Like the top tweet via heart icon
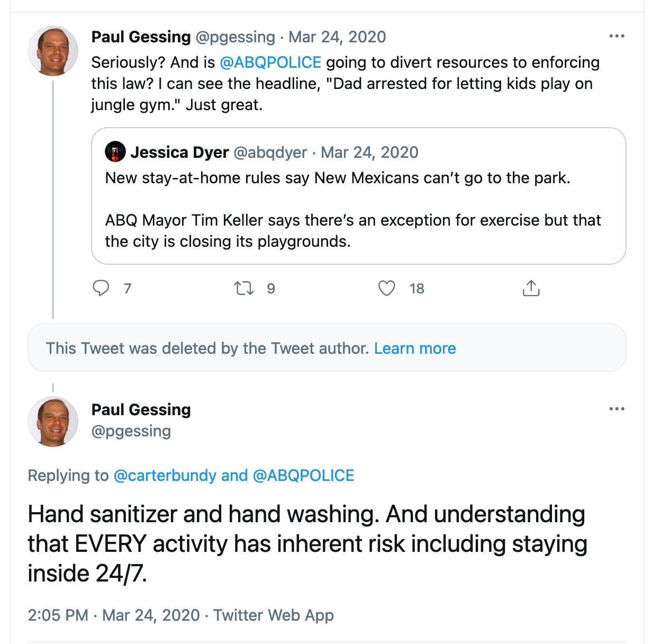652x644 pixels. [x=386, y=288]
